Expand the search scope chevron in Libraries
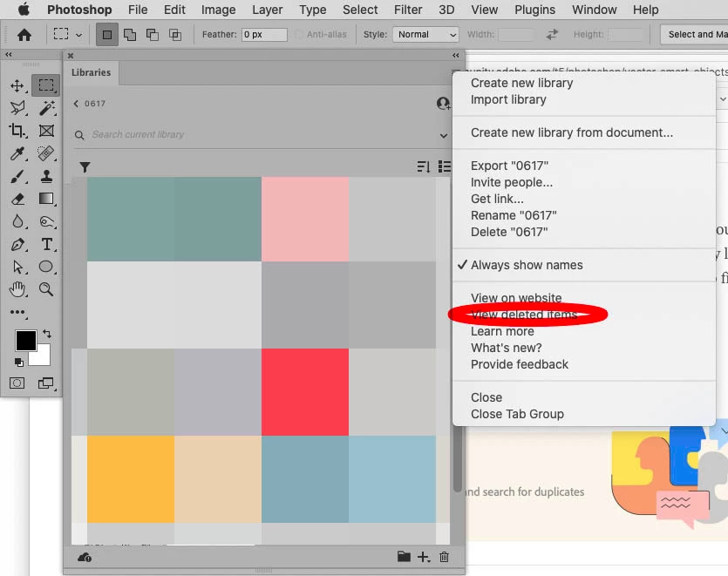728x576 pixels. click(x=444, y=136)
